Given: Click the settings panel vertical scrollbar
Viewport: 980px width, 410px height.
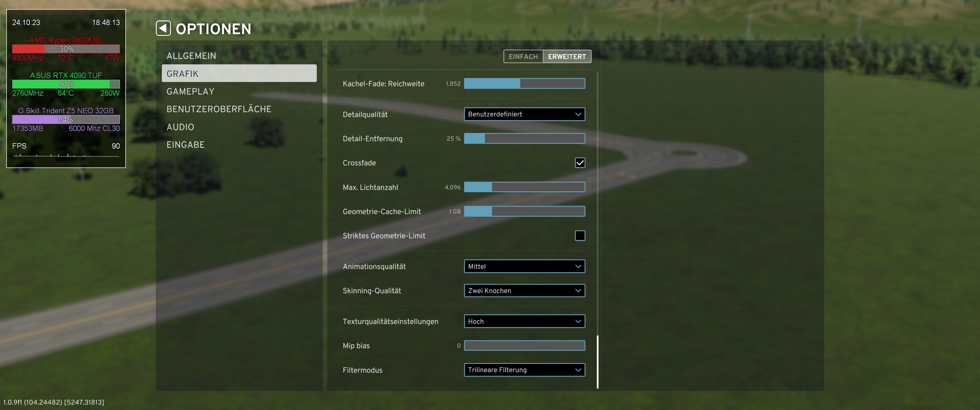Looking at the screenshot, I should coord(598,362).
